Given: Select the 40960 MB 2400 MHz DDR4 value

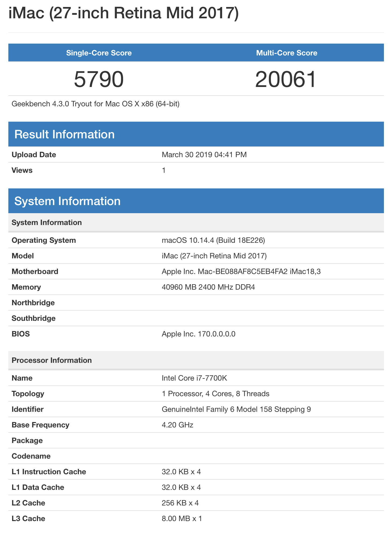Looking at the screenshot, I should point(208,287).
